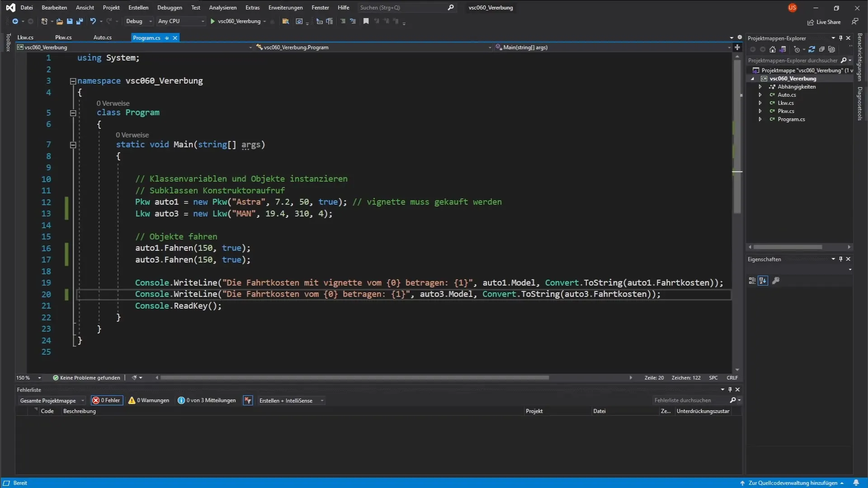The width and height of the screenshot is (868, 488).
Task: Click the notifications bell in status bar
Action: (x=856, y=483)
